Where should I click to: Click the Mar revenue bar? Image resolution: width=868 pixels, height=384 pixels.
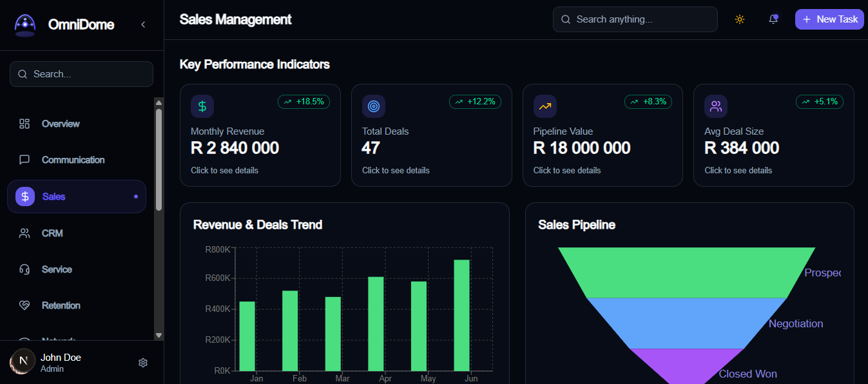pos(333,334)
